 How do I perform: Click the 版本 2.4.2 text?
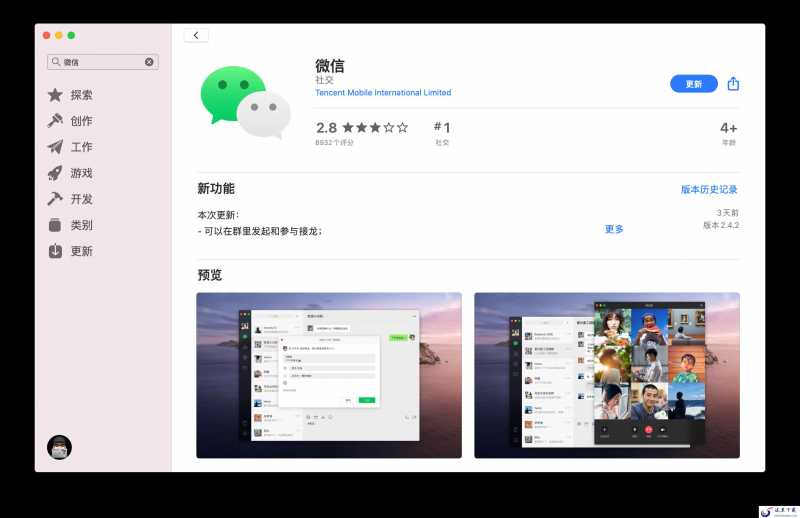[x=721, y=225]
